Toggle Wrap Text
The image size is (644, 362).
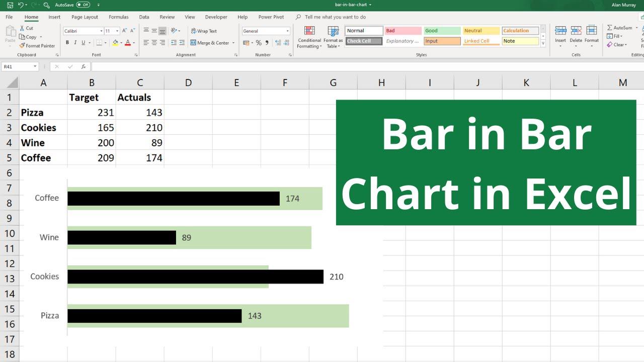204,31
